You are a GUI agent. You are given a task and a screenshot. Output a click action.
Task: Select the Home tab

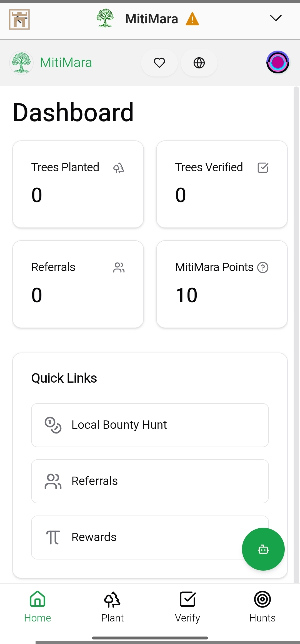pos(37,606)
